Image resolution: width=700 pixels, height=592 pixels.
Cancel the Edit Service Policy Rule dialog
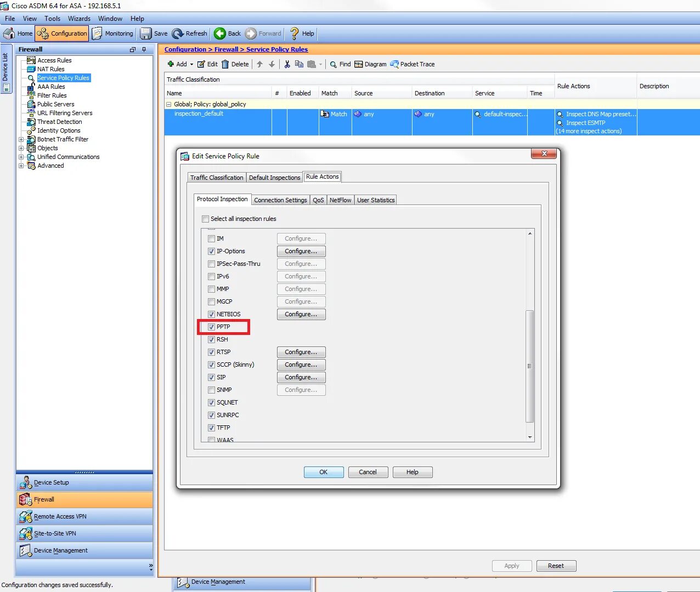coord(368,472)
